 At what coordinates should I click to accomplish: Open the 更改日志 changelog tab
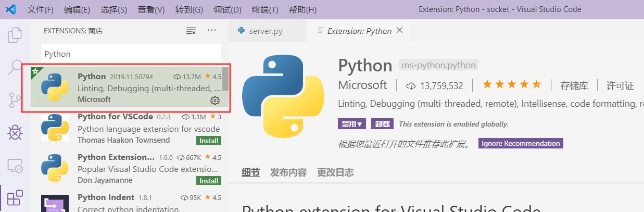pyautogui.click(x=335, y=172)
